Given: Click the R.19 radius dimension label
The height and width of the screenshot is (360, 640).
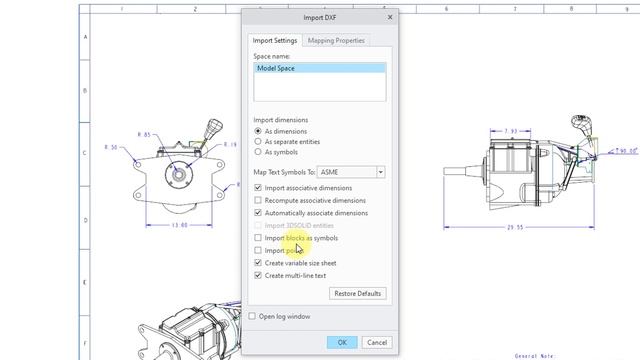Looking at the screenshot, I should [x=230, y=144].
